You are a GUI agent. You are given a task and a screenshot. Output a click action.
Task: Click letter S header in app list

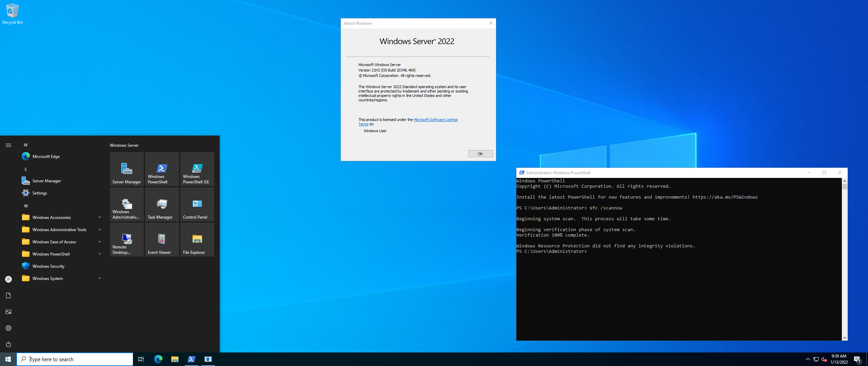25,169
